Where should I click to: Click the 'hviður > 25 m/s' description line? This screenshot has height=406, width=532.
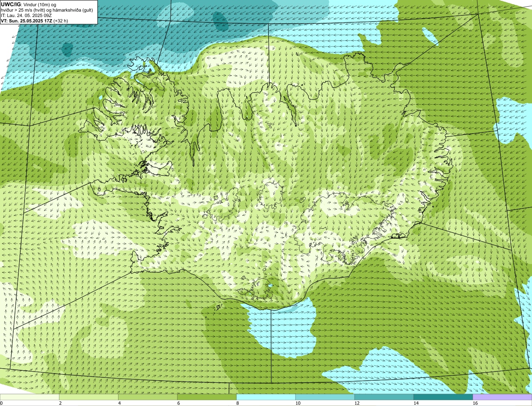(47, 10)
